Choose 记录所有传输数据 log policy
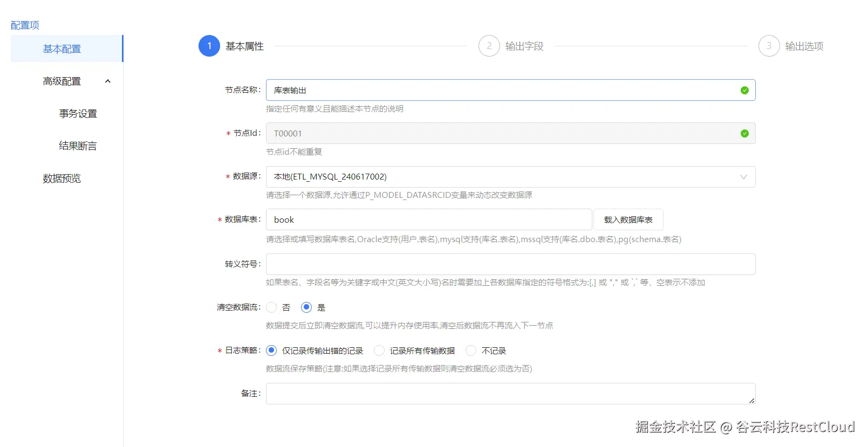The height and width of the screenshot is (447, 868). click(379, 350)
